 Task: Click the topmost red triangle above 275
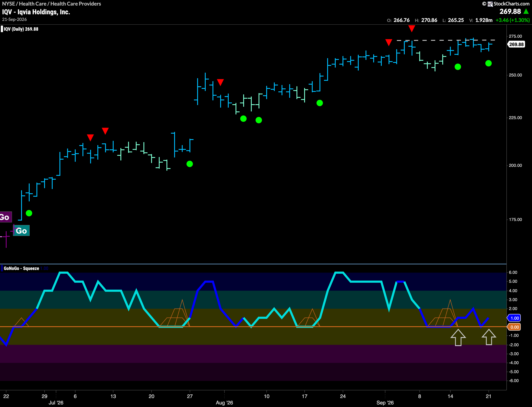tap(412, 29)
